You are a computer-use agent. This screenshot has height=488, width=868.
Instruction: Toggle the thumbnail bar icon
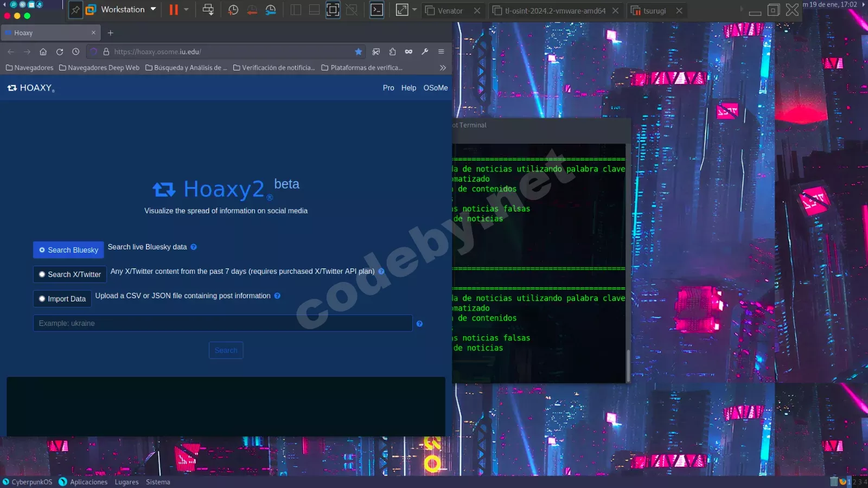314,10
